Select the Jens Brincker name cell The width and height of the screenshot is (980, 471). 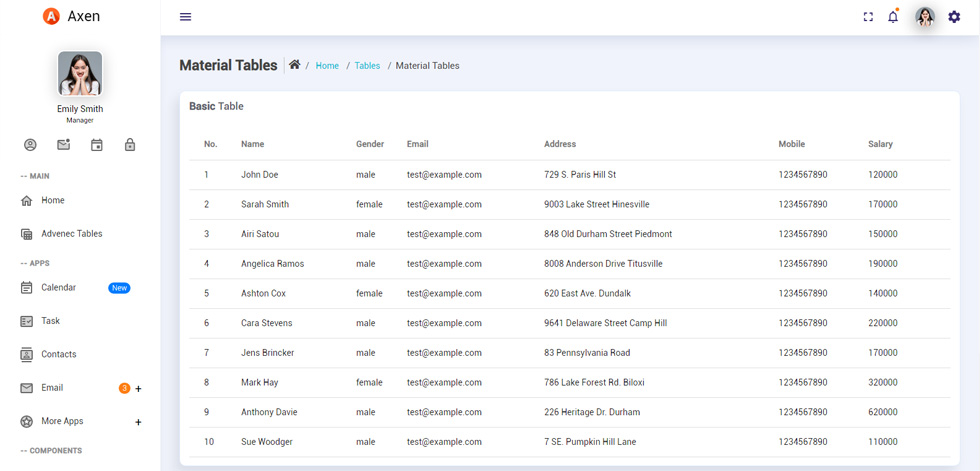268,353
